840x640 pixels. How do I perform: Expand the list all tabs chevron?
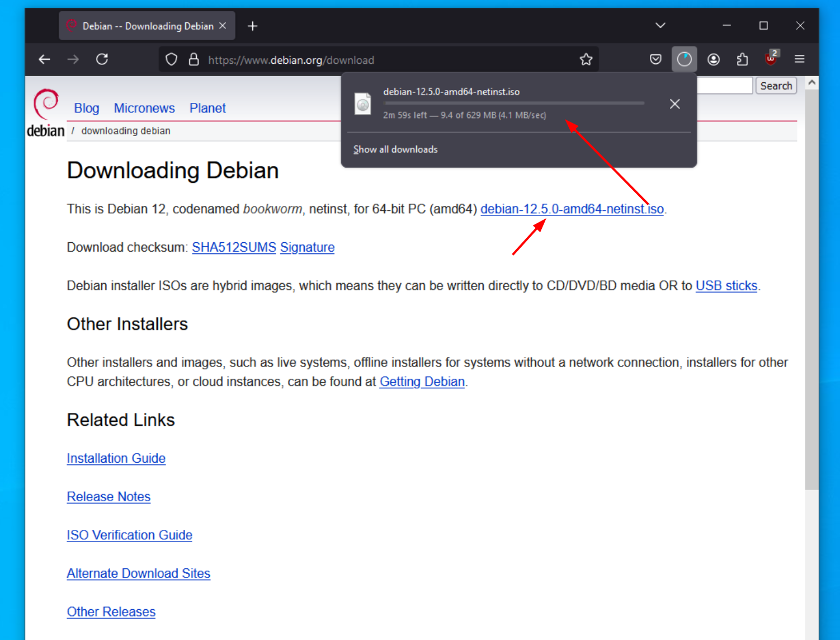[x=660, y=26]
